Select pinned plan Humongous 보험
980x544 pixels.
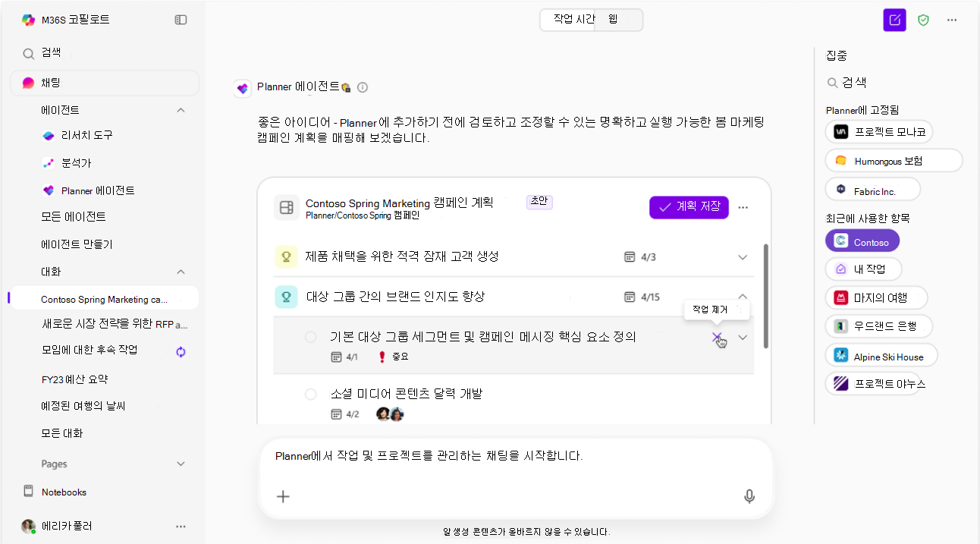point(894,161)
